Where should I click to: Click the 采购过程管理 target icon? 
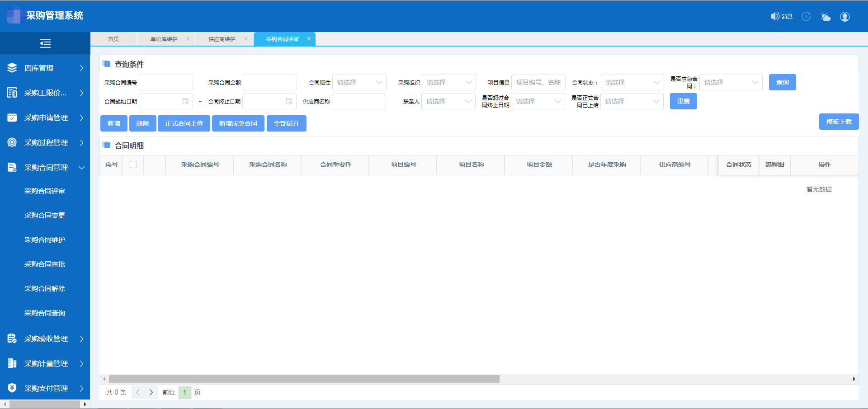pos(12,142)
